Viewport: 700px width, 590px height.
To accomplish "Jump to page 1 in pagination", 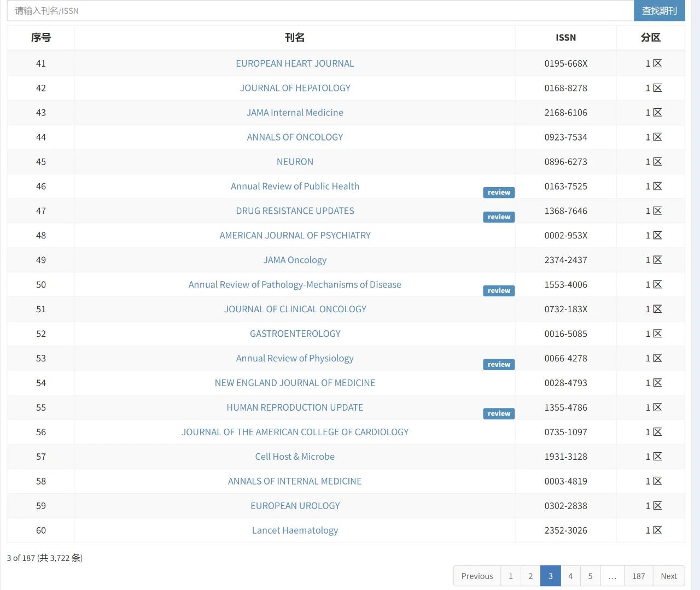I will [x=511, y=576].
